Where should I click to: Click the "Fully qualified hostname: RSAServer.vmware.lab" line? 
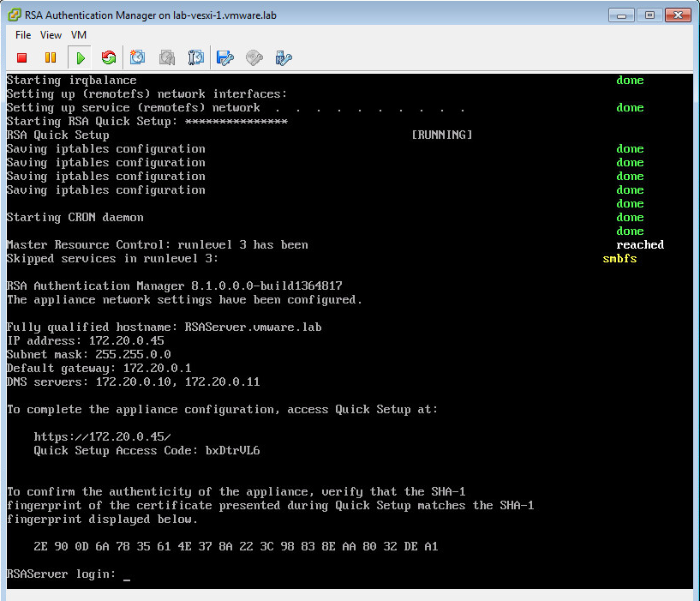tap(164, 328)
